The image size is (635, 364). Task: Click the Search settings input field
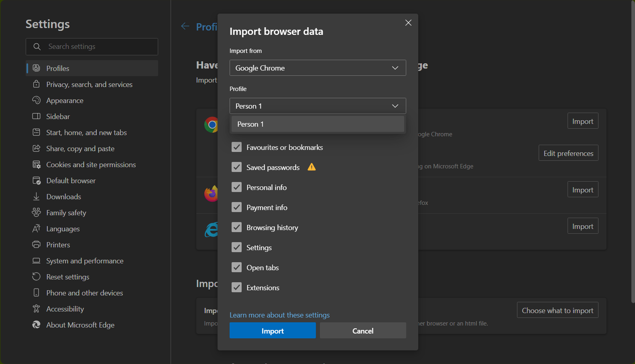pos(92,47)
